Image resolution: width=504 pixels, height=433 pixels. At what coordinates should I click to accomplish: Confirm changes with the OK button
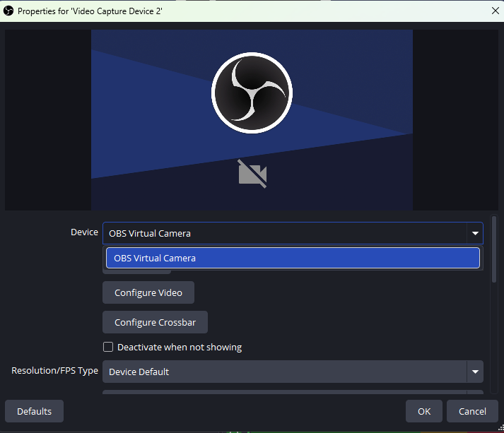tap(424, 411)
